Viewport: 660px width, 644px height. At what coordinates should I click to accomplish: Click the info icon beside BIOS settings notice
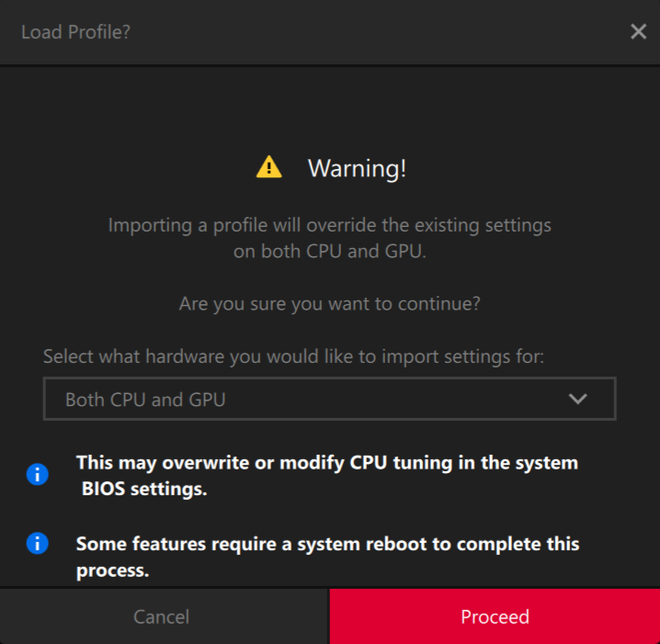click(37, 475)
